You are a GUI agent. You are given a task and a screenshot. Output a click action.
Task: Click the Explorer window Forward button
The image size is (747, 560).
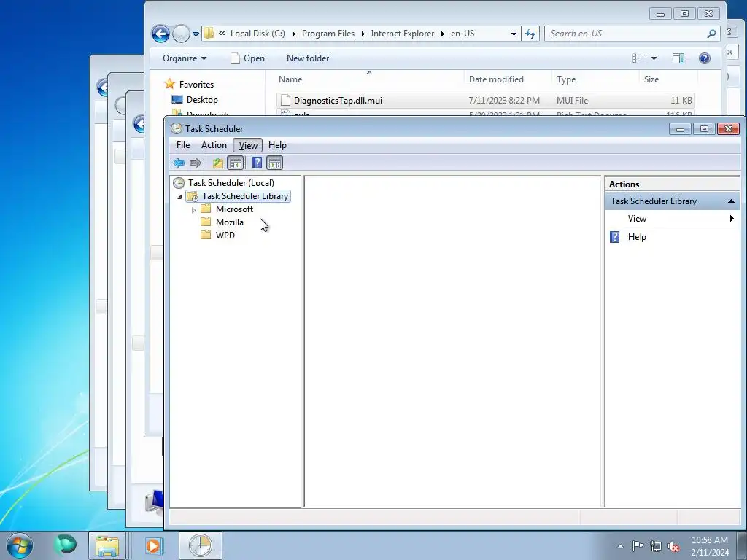tap(181, 34)
